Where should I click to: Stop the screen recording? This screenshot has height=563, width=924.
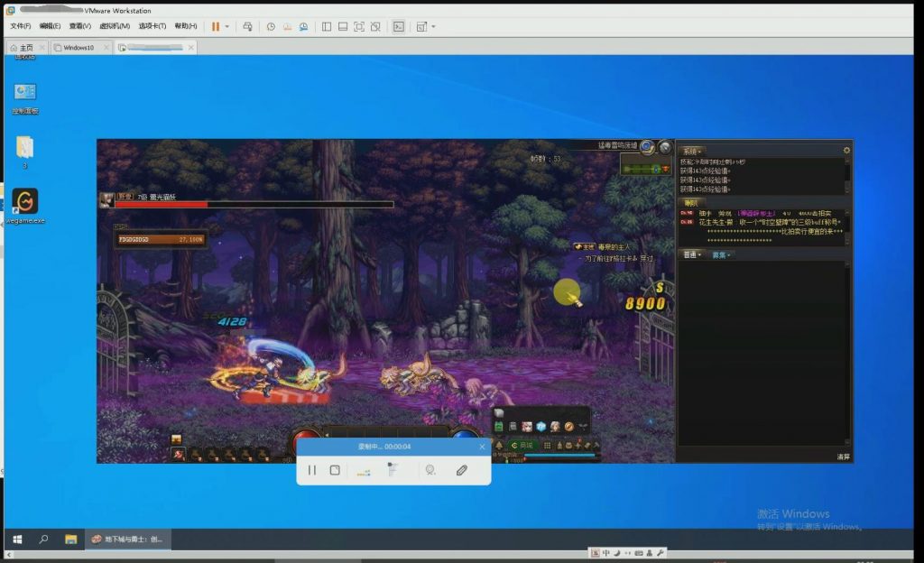pyautogui.click(x=335, y=470)
